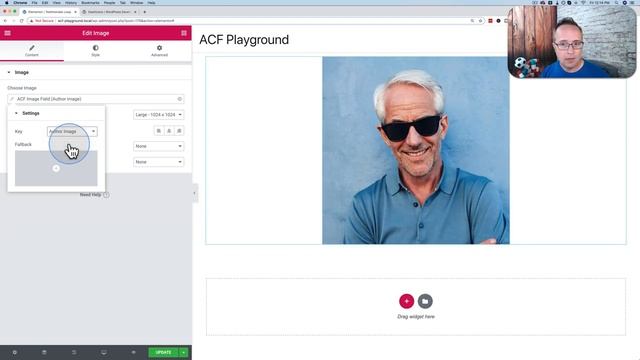Open the Navigator layers icon in the footer
The image size is (640, 360).
(x=44, y=352)
